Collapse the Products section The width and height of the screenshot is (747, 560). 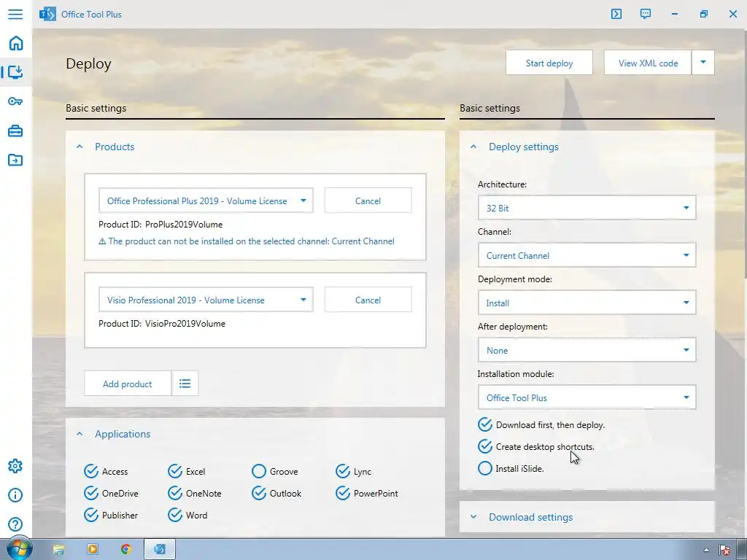80,147
